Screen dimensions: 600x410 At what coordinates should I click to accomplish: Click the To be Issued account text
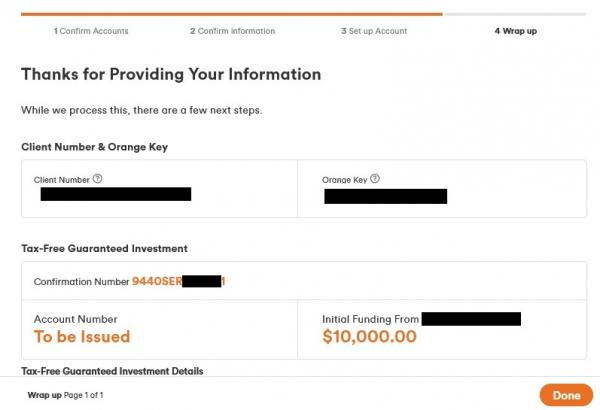click(82, 337)
